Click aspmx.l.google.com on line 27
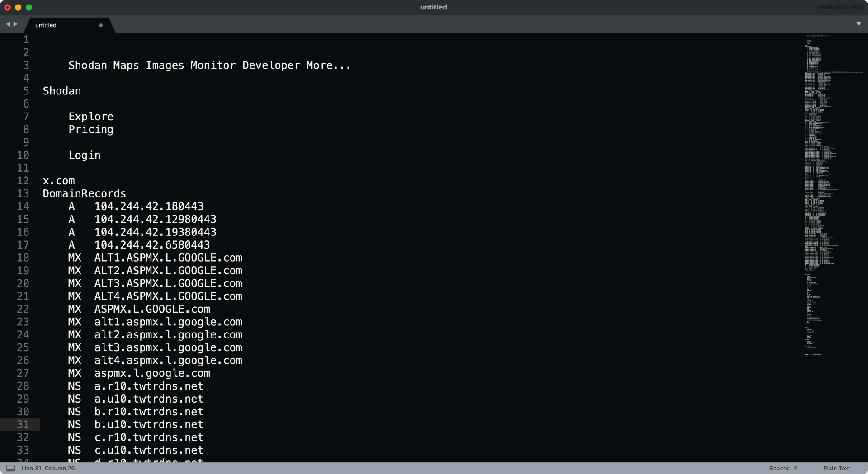Viewport: 868px width, 474px height. click(152, 374)
